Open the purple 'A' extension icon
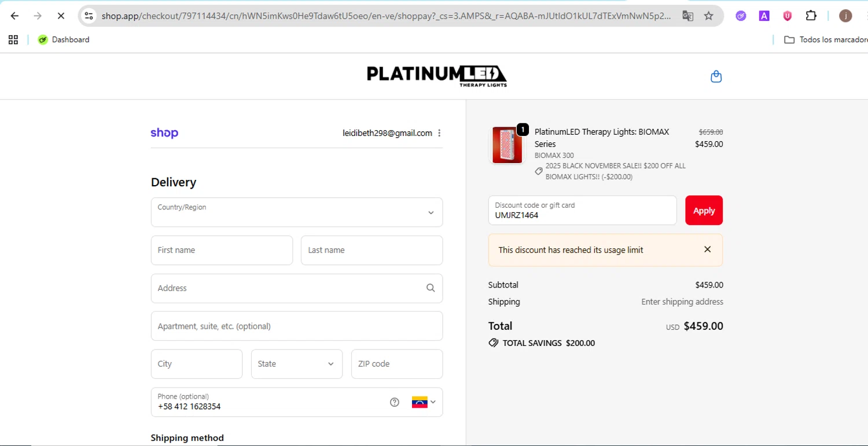Image resolution: width=868 pixels, height=446 pixels. tap(764, 16)
